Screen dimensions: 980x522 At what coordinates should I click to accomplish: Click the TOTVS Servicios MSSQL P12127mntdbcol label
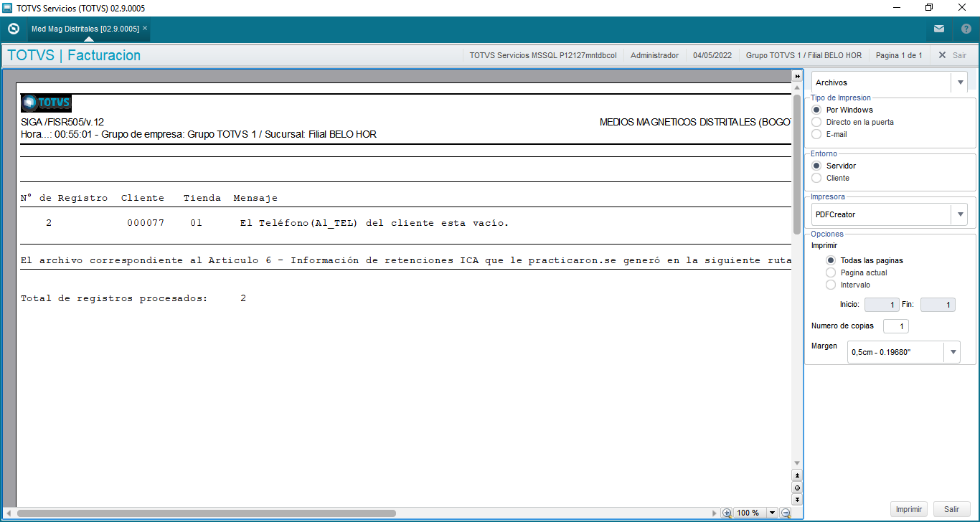[543, 55]
